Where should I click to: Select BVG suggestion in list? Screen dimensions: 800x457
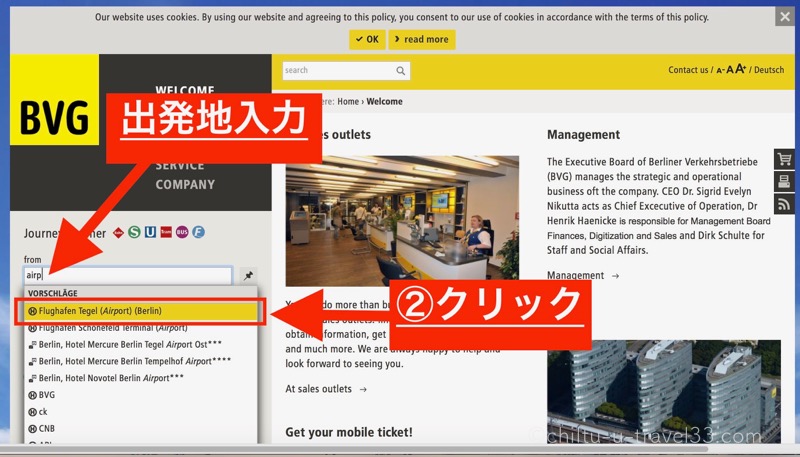click(x=140, y=395)
